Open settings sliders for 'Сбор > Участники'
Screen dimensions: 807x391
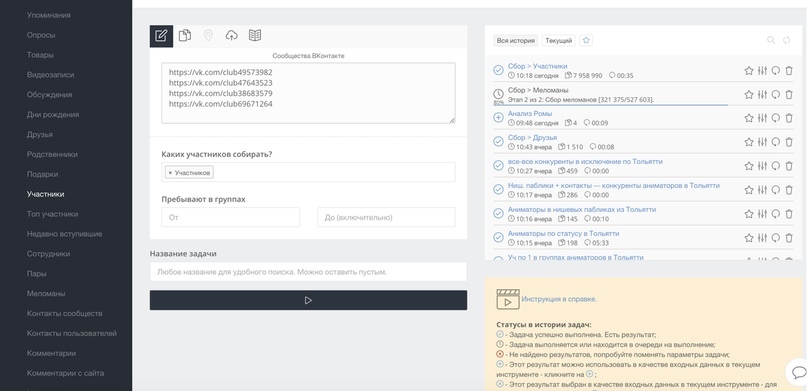coord(762,70)
